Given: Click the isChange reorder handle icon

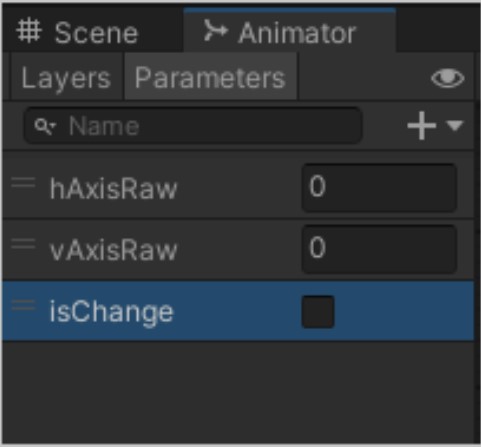Looking at the screenshot, I should (x=23, y=305).
